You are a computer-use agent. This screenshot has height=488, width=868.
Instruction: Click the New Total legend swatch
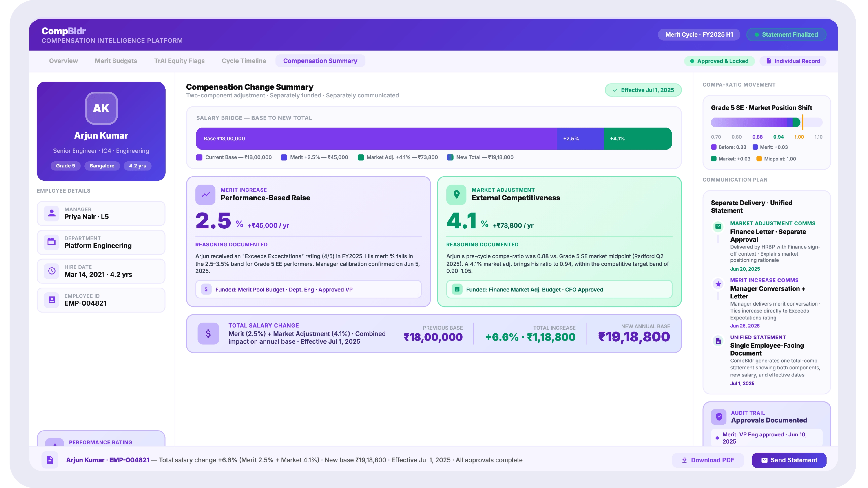(450, 157)
